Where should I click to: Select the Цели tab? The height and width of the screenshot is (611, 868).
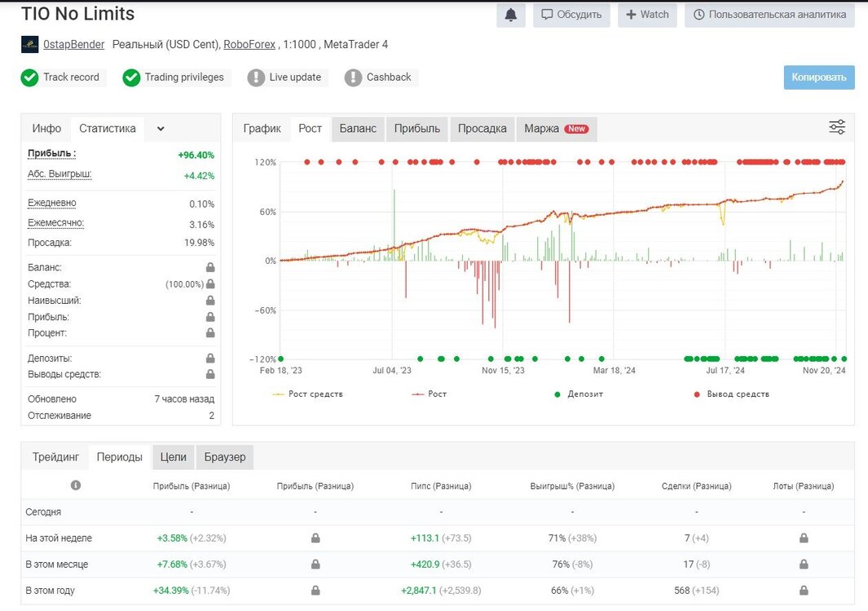(x=174, y=457)
